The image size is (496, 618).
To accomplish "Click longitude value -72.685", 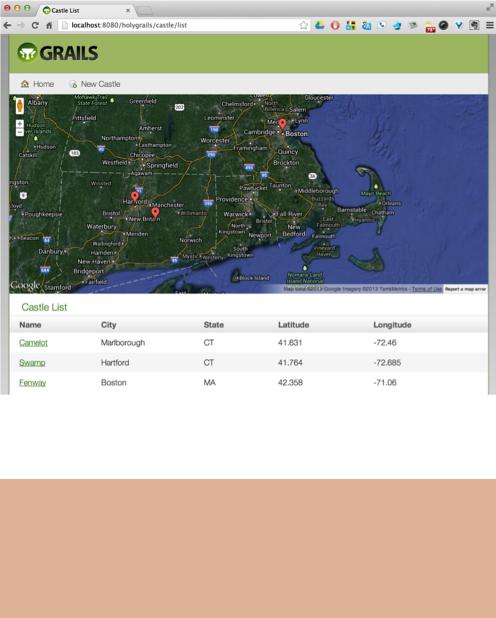I will pyautogui.click(x=387, y=363).
